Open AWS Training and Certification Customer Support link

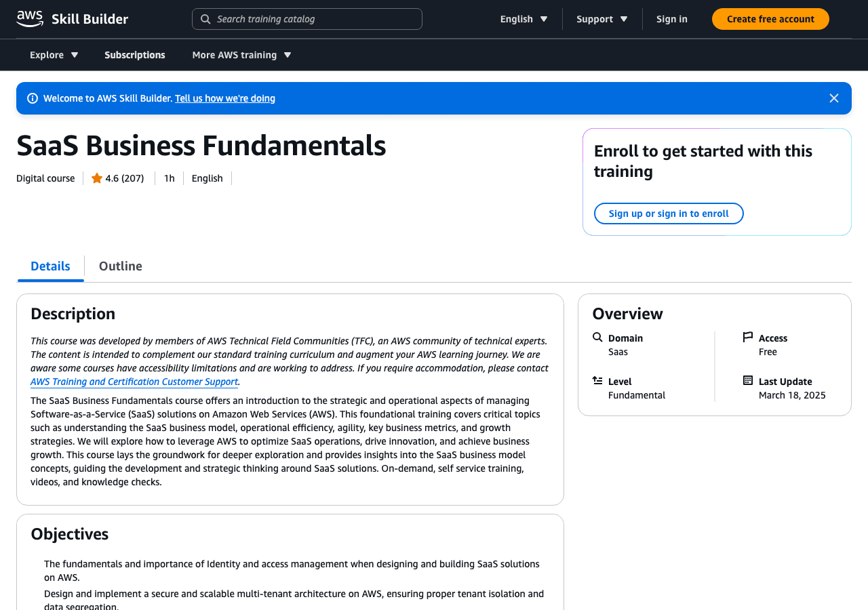[x=134, y=382]
